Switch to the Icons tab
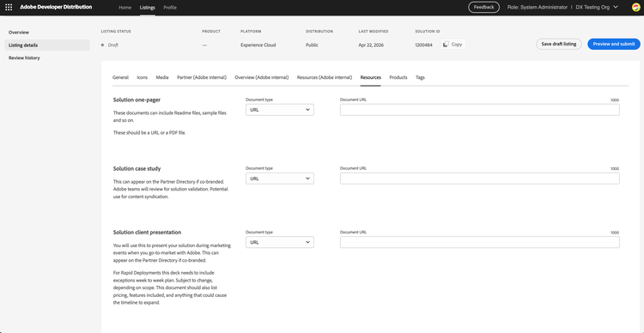This screenshot has width=644, height=333. [142, 77]
